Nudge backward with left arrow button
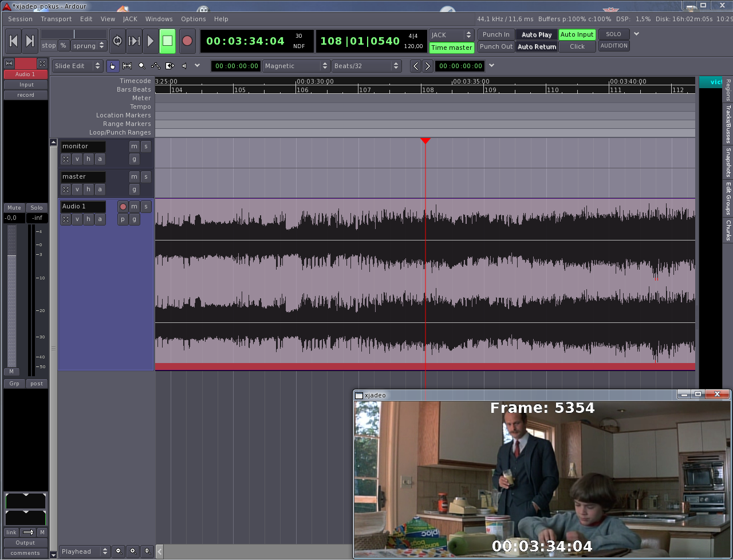 coord(416,66)
